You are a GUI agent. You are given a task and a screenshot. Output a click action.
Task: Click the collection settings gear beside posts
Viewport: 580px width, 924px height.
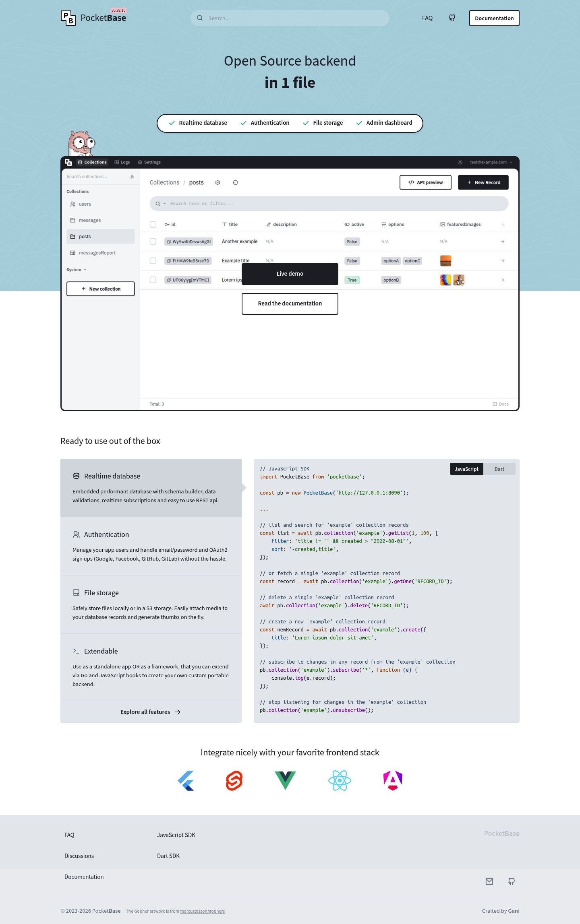pos(217,183)
